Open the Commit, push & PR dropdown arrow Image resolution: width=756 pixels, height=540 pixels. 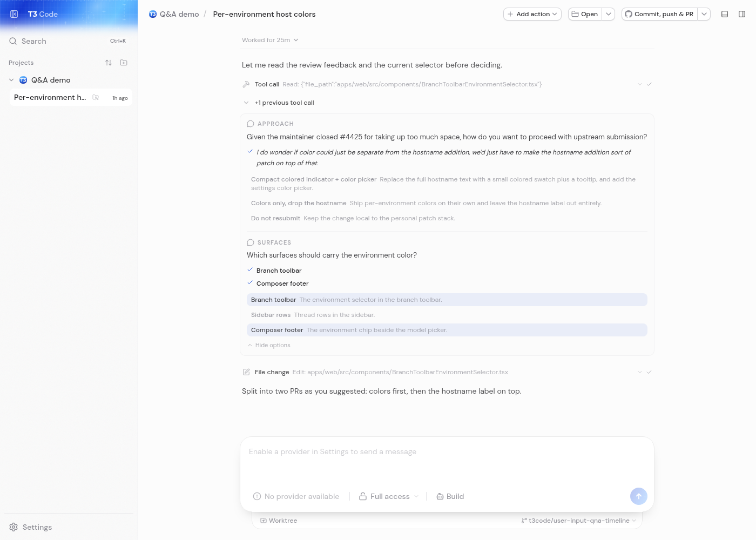704,14
